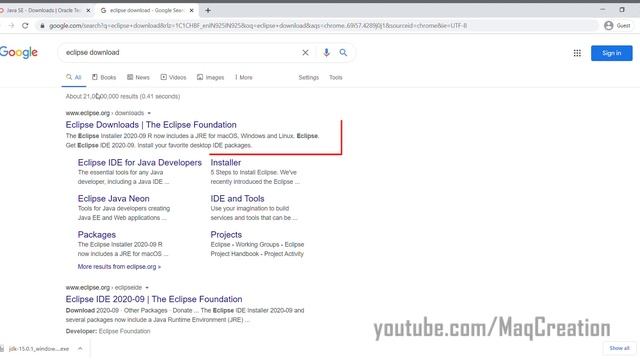
Task: Open the Packages sitelink
Action: coord(97,235)
